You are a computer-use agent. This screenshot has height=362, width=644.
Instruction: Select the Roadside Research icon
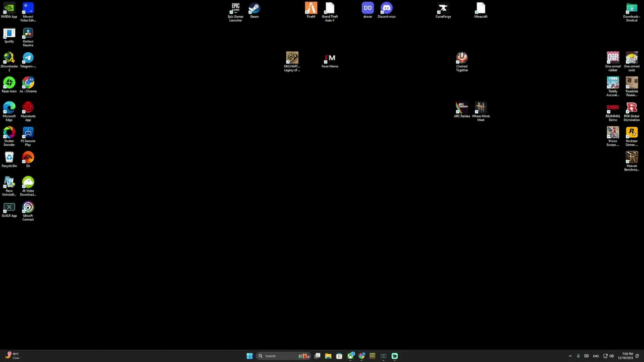632,87
